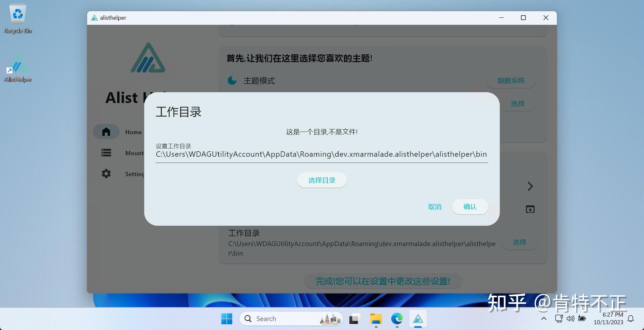Cancel the dialog with 取消
This screenshot has height=330, width=644.
[435, 207]
